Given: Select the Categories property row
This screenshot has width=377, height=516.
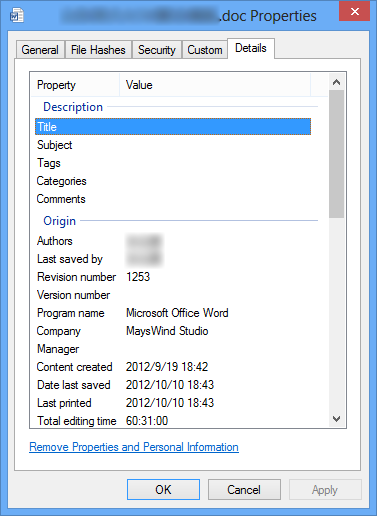Looking at the screenshot, I should point(173,181).
